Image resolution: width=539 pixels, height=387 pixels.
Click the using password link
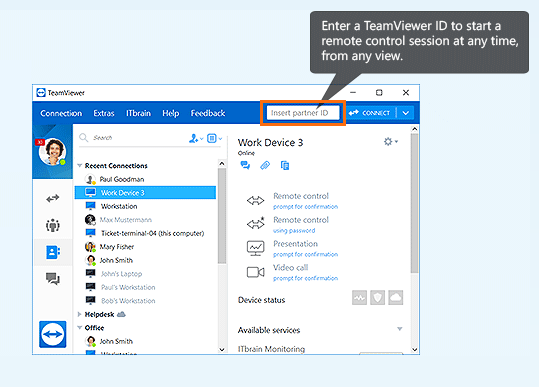(x=294, y=230)
